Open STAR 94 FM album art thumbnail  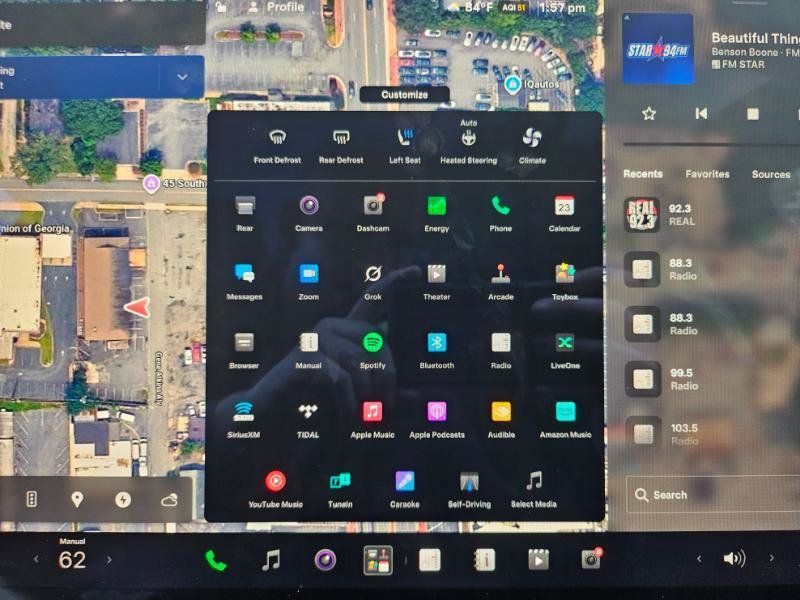coord(658,49)
